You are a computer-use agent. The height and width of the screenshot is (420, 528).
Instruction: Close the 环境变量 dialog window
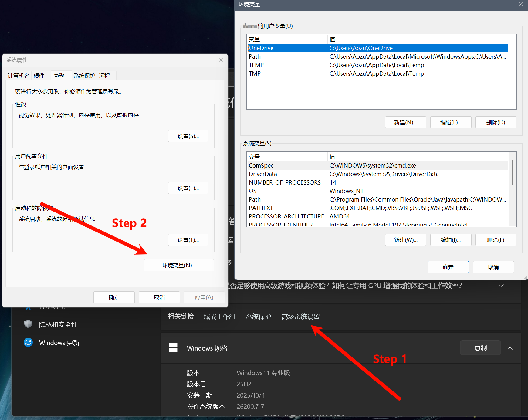[521, 5]
